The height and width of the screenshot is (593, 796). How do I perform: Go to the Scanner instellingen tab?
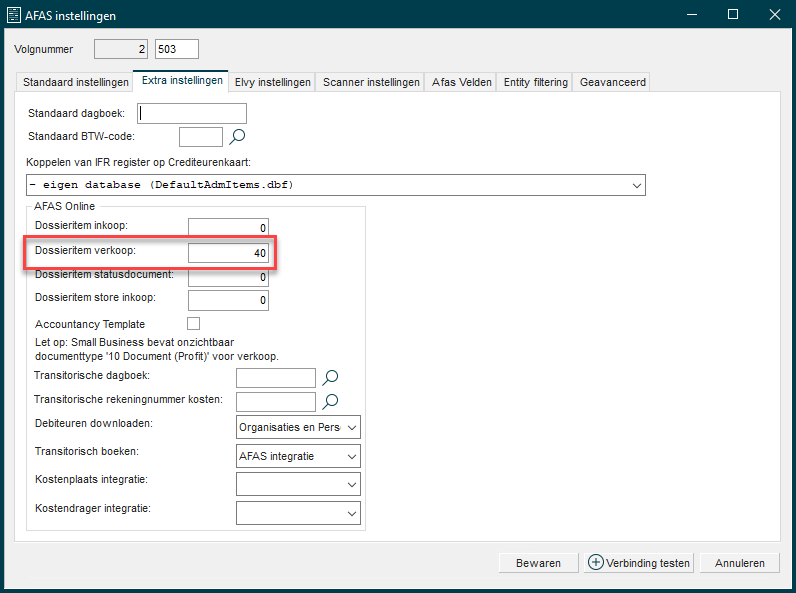click(371, 82)
